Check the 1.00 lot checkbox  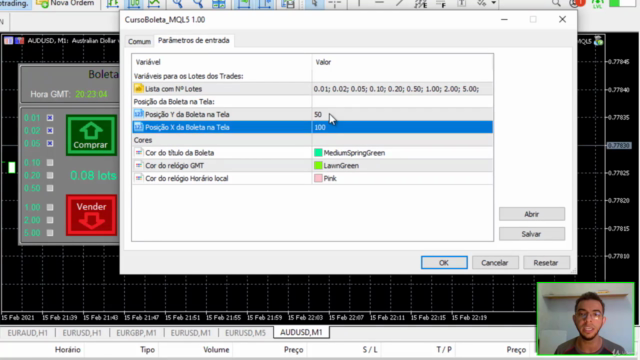click(50, 207)
